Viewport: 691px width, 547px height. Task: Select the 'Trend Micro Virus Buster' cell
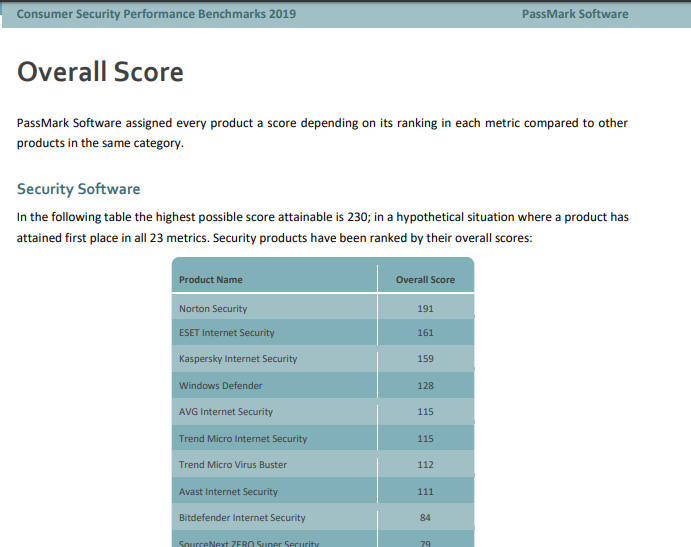tap(233, 465)
